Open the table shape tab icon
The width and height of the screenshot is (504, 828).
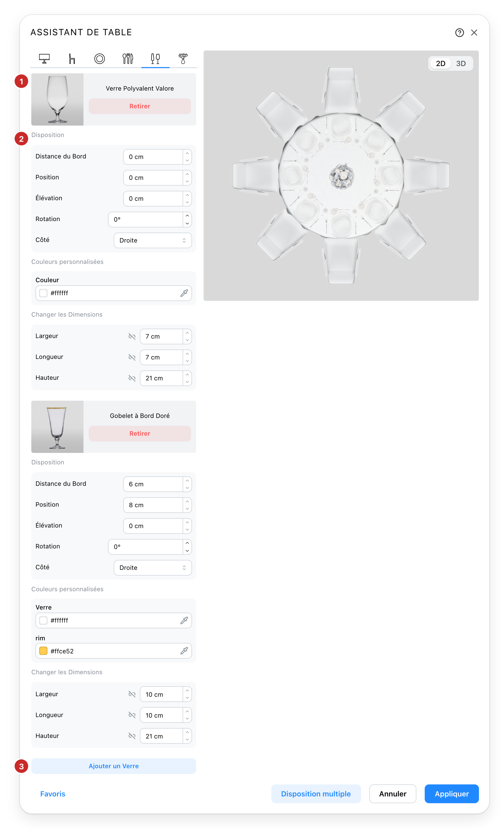(x=44, y=59)
